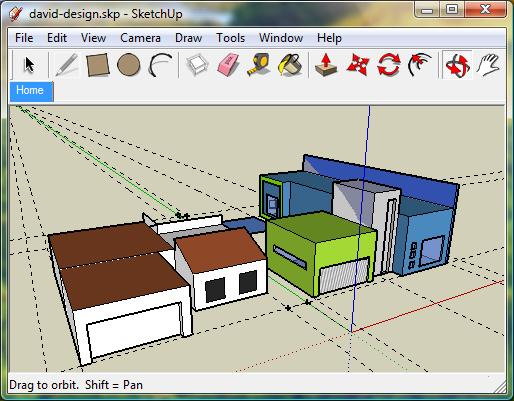Choose the Offset tool
514x401 pixels.
tap(420, 65)
